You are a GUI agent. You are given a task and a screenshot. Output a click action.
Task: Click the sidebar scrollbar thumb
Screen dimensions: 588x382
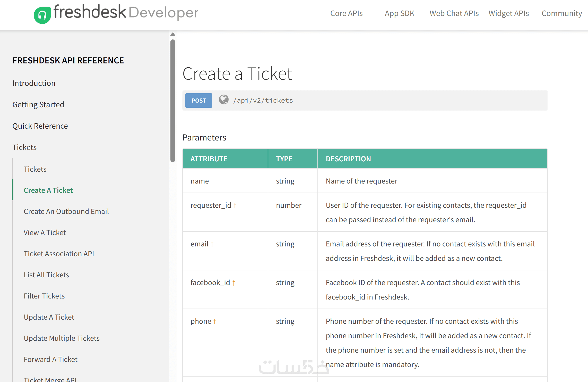(173, 101)
